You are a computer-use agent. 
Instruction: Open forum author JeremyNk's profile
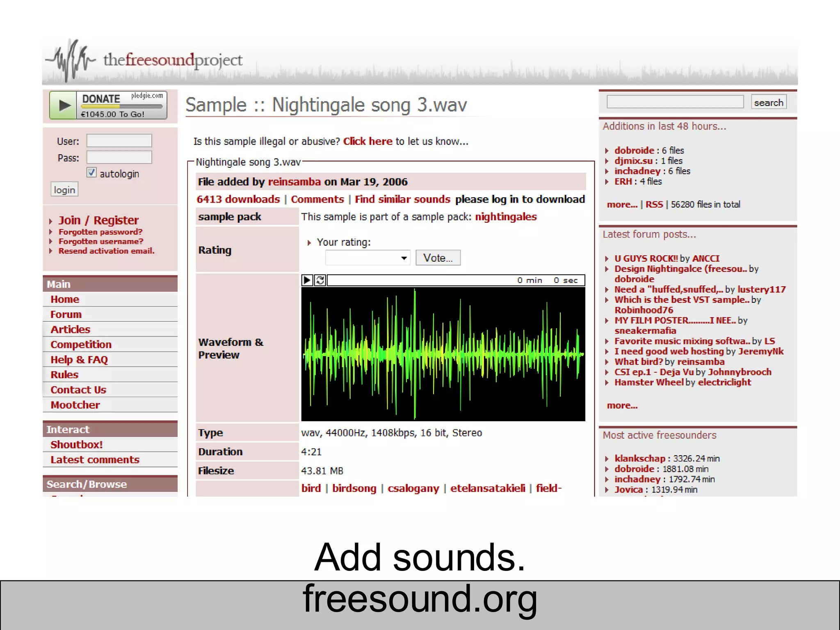pos(761,351)
